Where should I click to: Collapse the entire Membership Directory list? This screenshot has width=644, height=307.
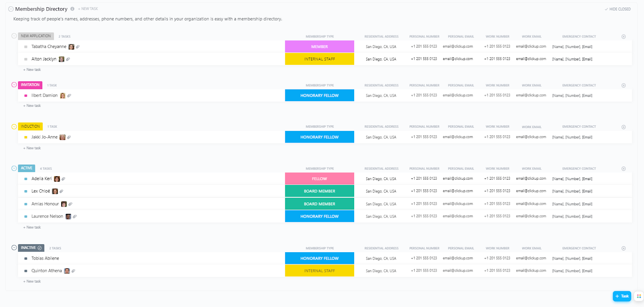(11, 9)
